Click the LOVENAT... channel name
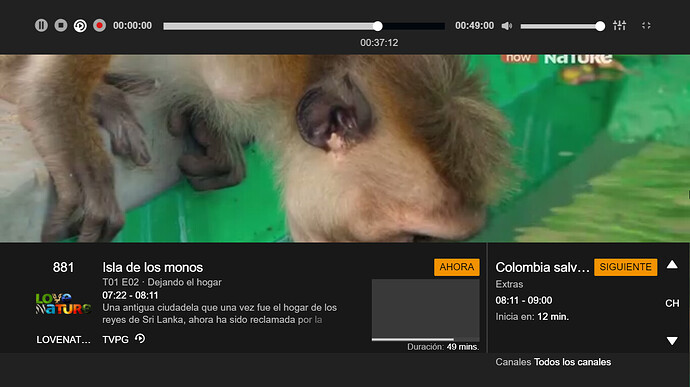This screenshot has height=387, width=690. 63,339
